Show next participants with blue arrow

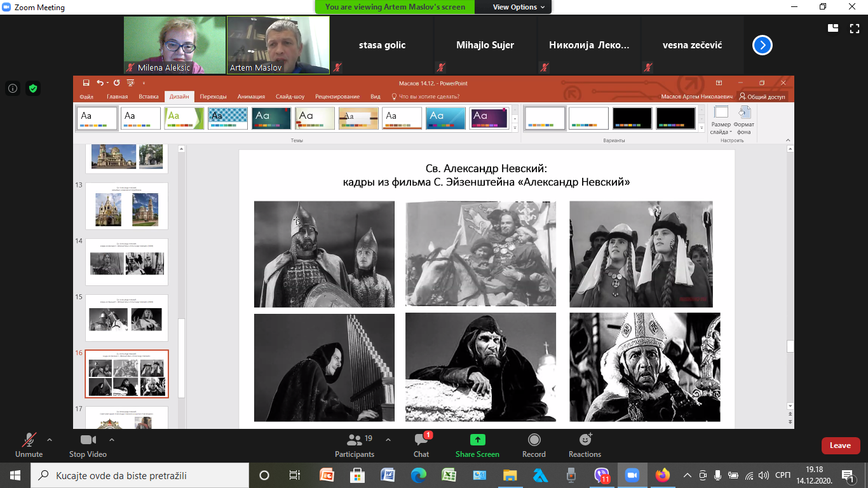tap(762, 45)
